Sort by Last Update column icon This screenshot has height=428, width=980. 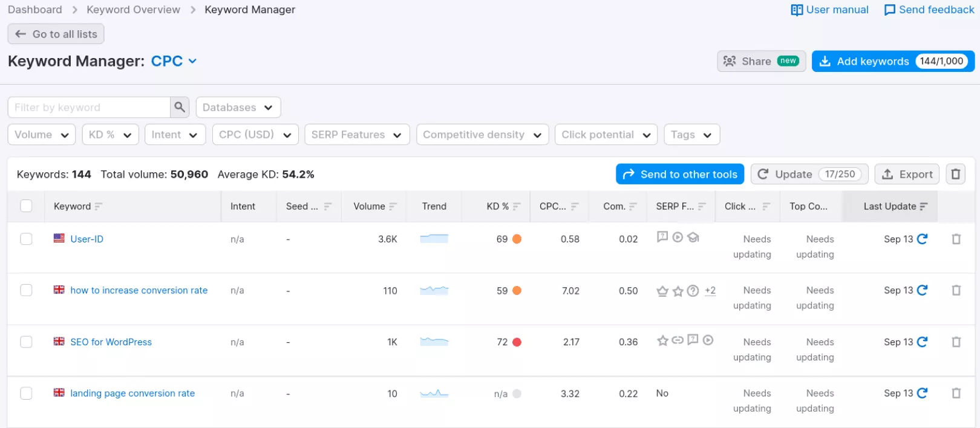tap(923, 206)
